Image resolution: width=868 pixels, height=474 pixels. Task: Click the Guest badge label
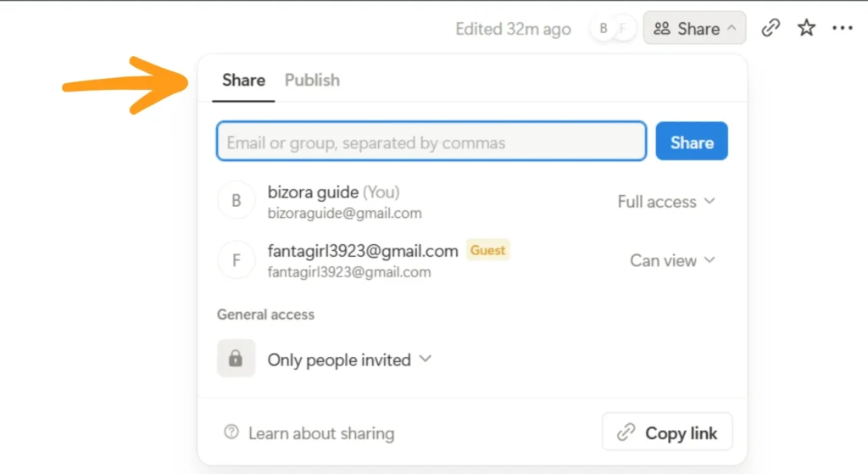[x=487, y=250]
